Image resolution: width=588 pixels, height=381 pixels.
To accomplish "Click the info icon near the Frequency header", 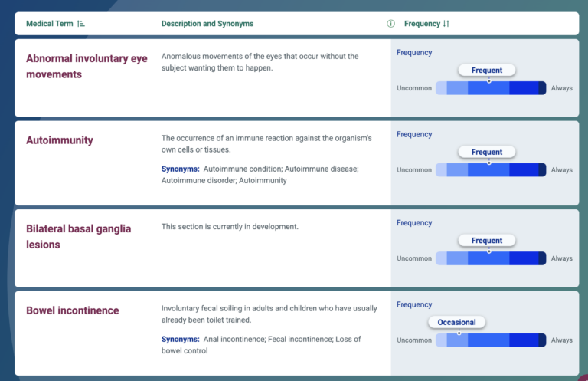I will [x=391, y=24].
